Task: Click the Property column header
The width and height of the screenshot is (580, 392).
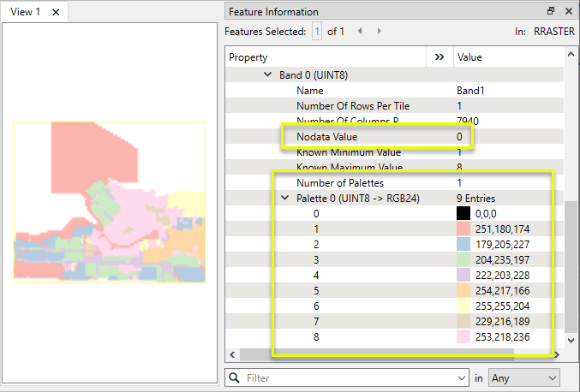Action: pyautogui.click(x=326, y=57)
